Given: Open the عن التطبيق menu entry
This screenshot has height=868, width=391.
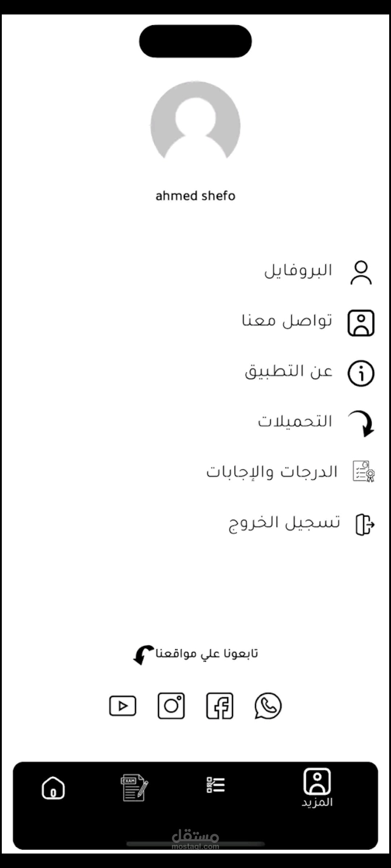Looking at the screenshot, I should coord(289,371).
